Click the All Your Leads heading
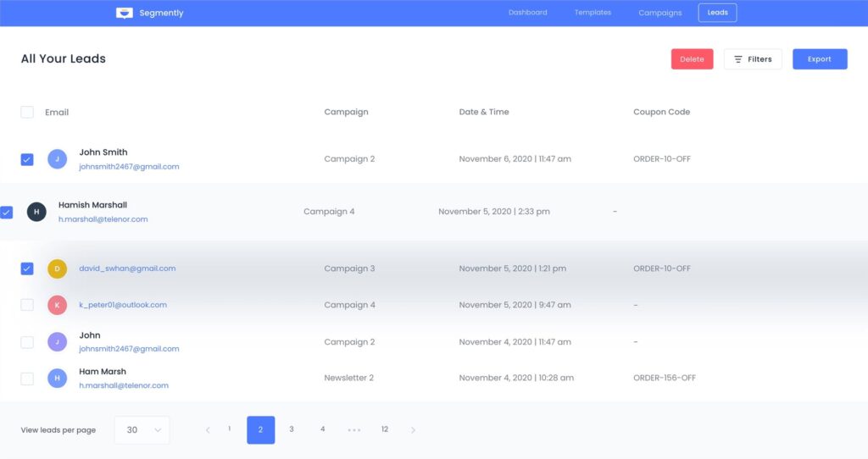868x459 pixels. 63,58
